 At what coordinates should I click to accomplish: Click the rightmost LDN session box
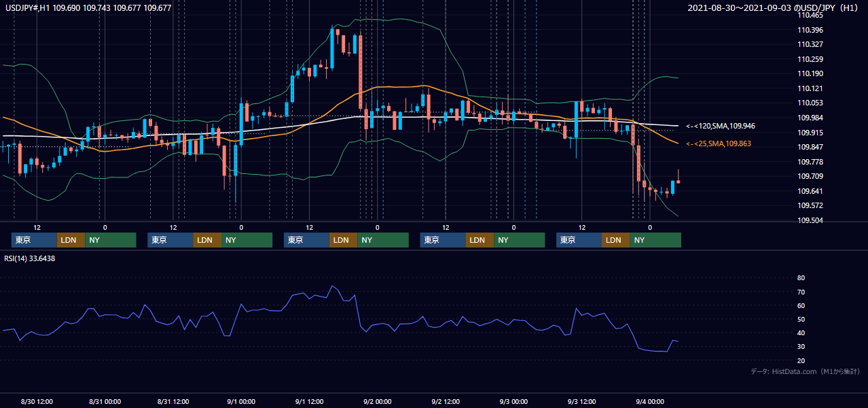click(x=615, y=240)
